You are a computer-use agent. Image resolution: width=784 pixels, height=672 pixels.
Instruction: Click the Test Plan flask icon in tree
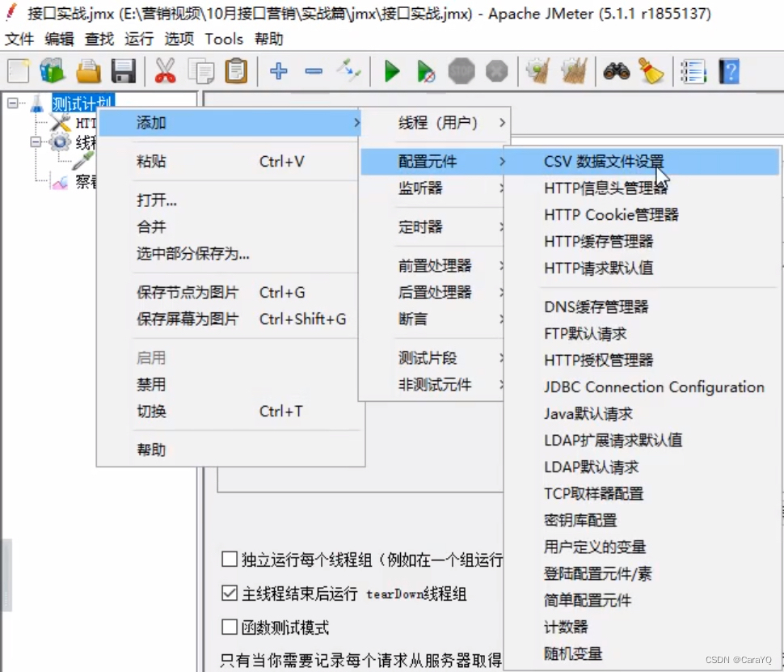coord(37,104)
